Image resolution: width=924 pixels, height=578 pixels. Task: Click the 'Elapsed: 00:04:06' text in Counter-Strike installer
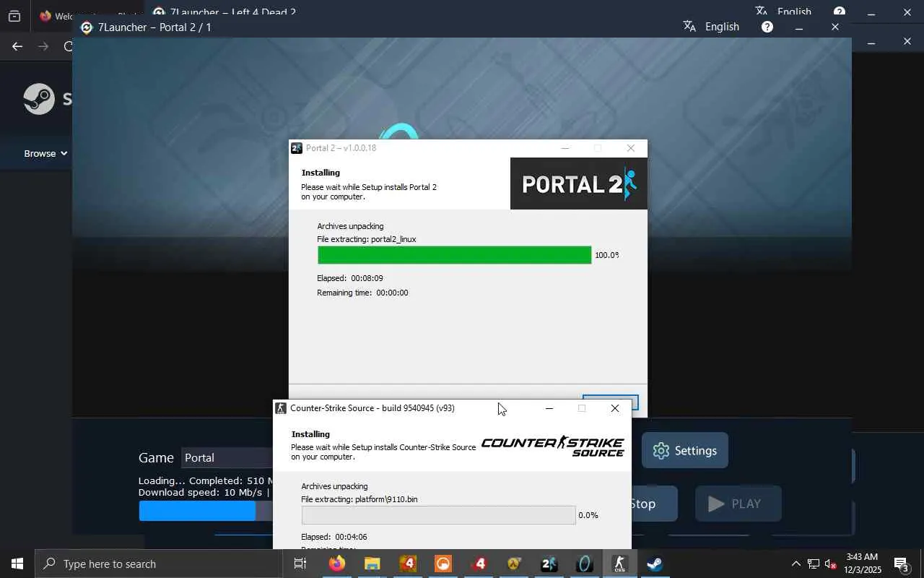click(x=334, y=537)
